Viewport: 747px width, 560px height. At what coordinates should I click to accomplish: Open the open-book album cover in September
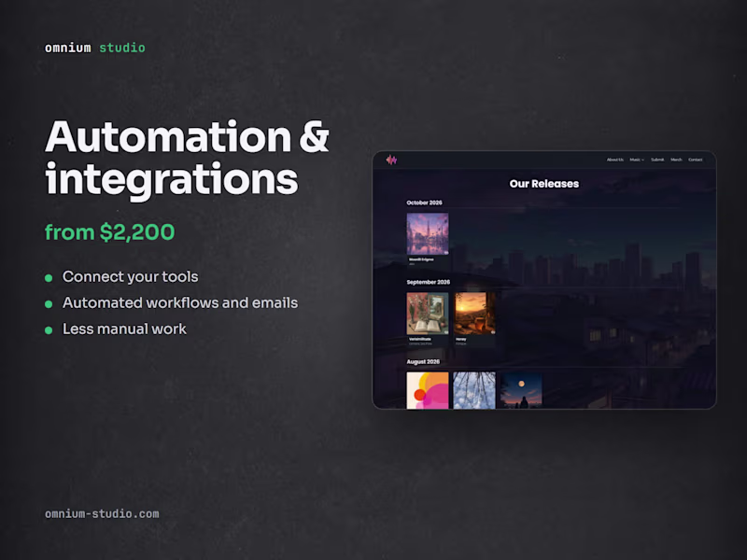428,314
